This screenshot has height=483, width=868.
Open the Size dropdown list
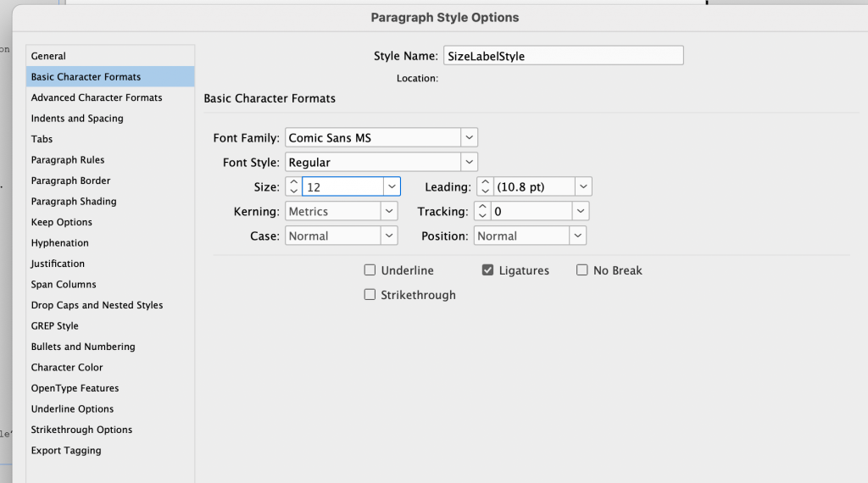pos(392,187)
